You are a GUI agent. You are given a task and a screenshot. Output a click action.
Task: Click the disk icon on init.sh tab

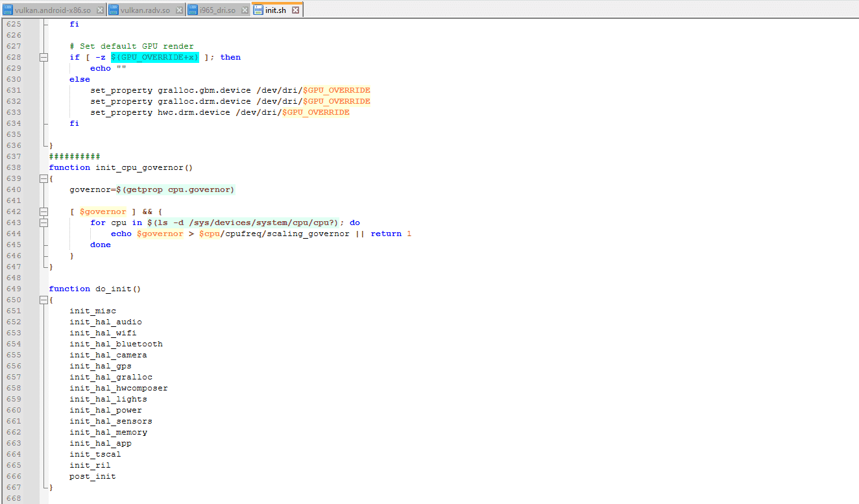pos(258,10)
